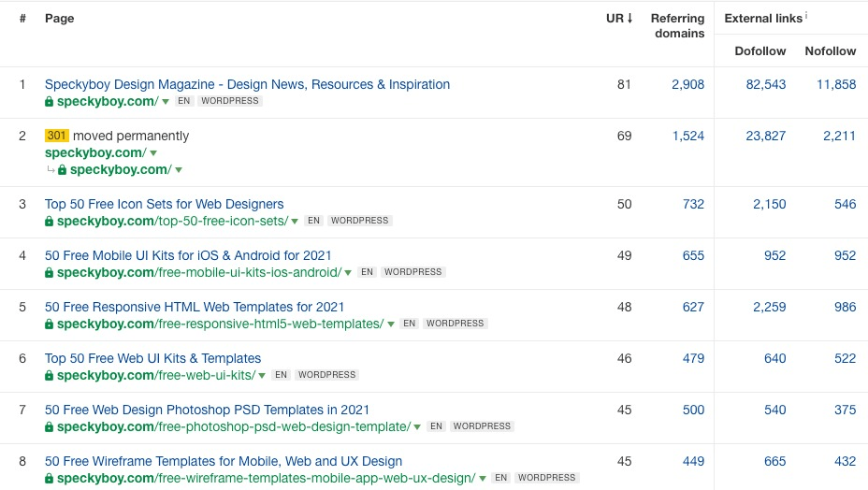Viewport: 868px width, 490px height.
Task: Expand dropdown for free-web-ui-kits URL
Action: click(x=262, y=375)
